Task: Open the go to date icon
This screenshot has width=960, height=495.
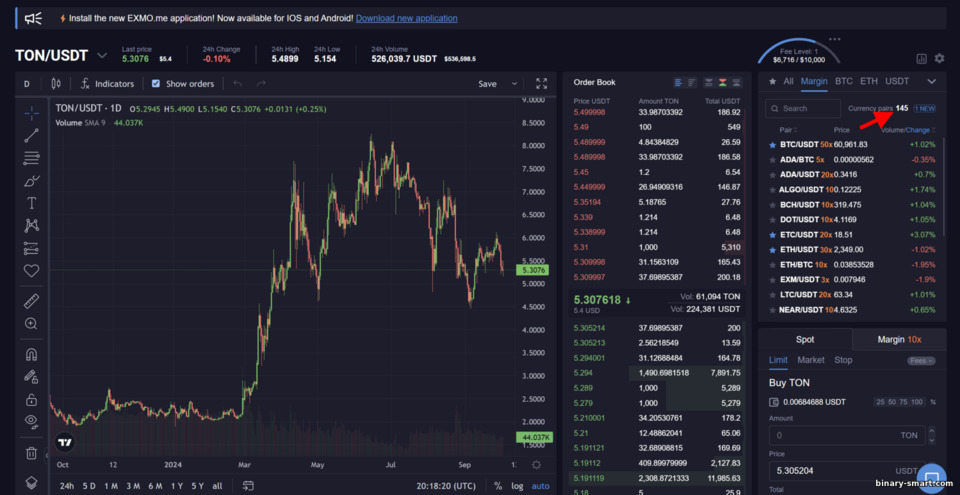Action: [248, 486]
